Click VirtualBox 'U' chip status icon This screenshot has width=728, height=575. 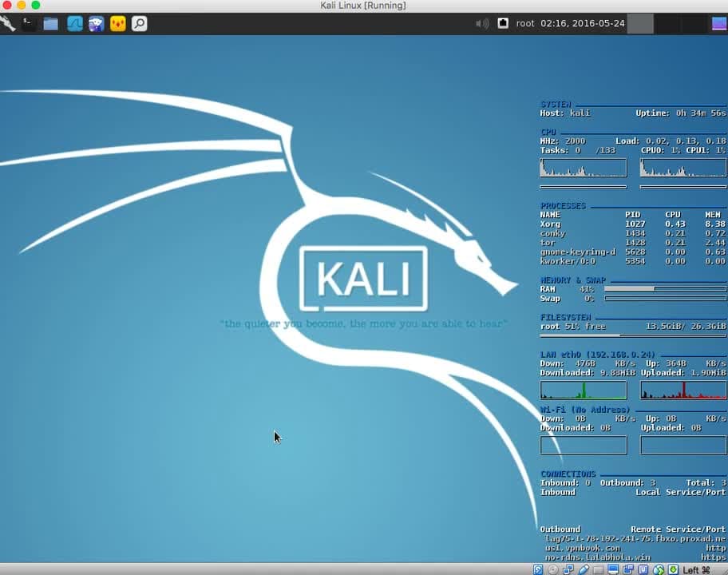(x=643, y=569)
